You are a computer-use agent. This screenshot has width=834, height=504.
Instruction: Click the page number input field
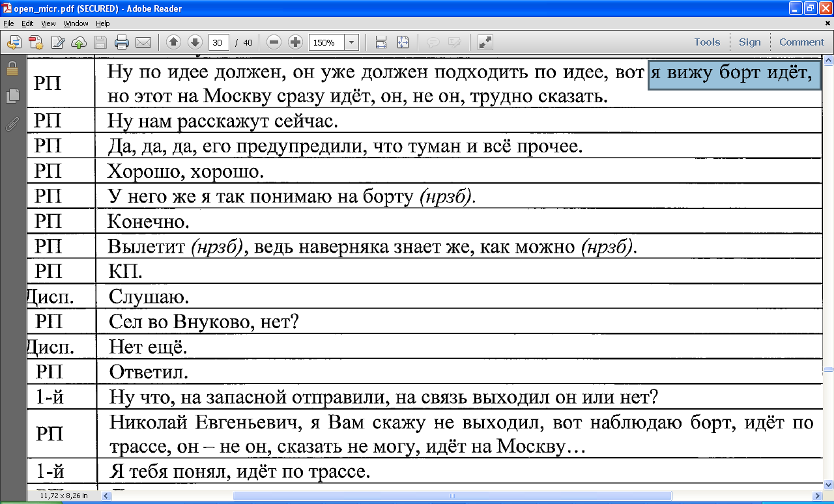(218, 42)
